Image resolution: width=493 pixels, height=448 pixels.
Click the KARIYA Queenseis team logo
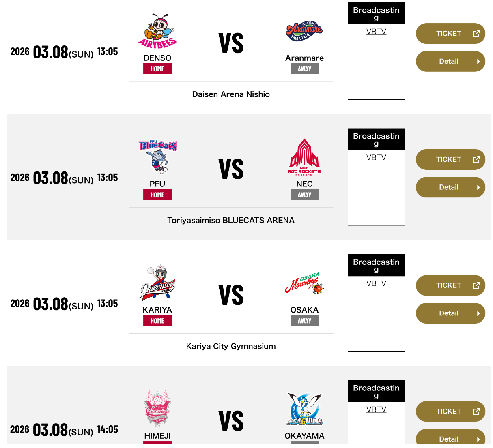pos(157,283)
